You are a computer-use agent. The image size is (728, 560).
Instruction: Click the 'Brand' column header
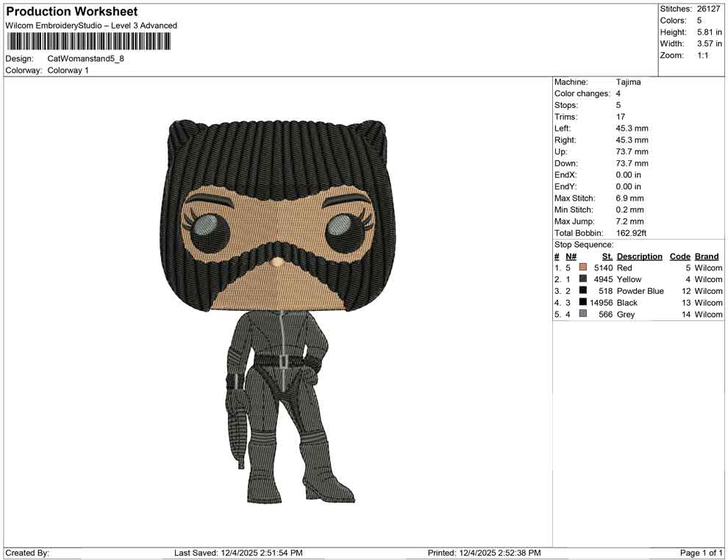coord(707,256)
